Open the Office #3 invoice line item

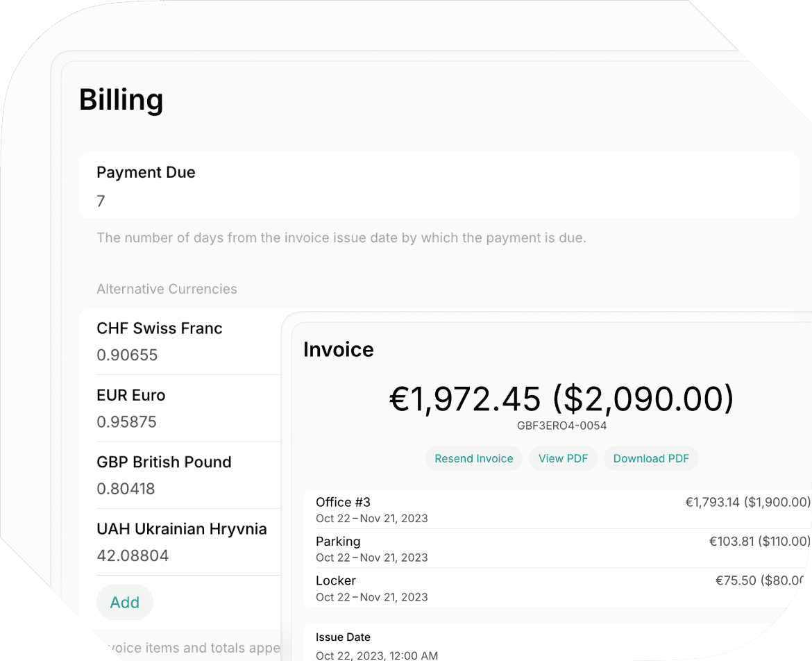(558, 510)
